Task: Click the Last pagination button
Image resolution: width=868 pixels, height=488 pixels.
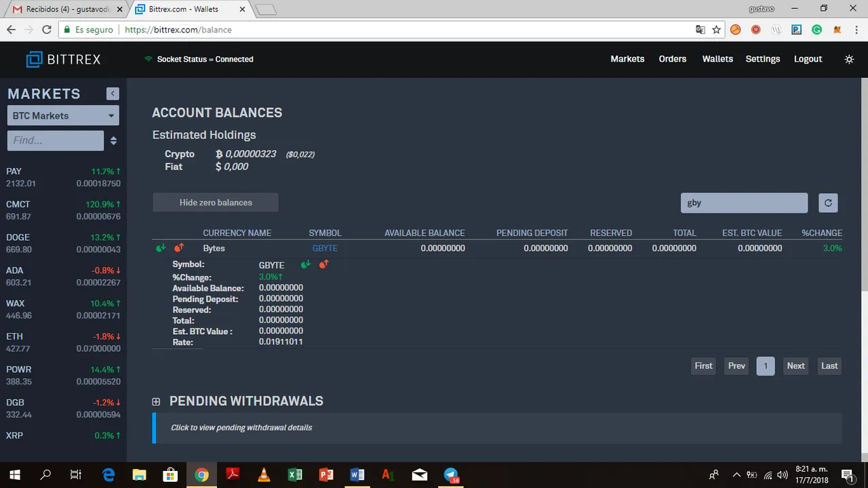Action: (829, 366)
